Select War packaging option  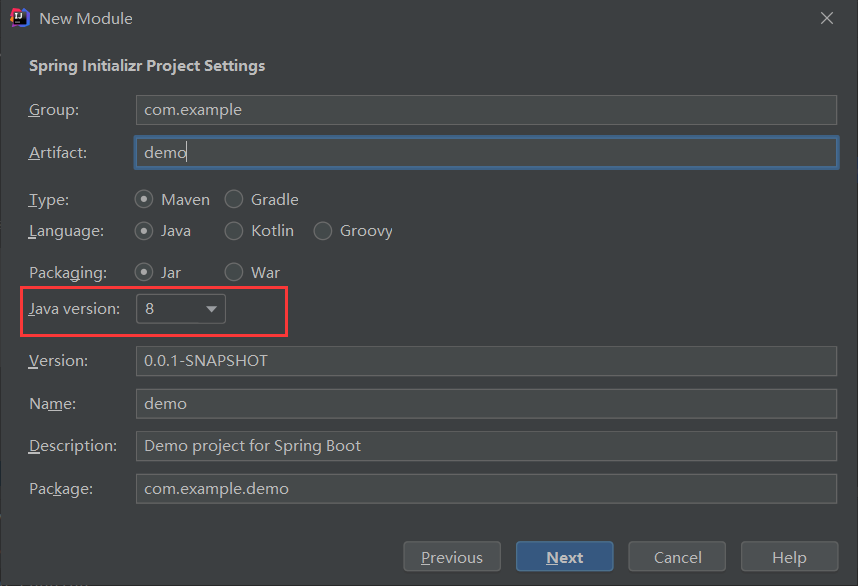234,272
